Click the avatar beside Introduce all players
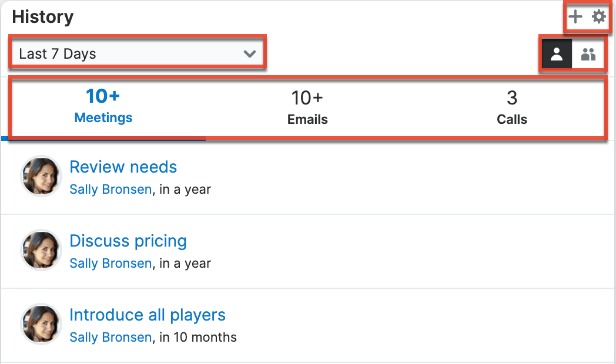The image size is (616, 364). click(41, 324)
